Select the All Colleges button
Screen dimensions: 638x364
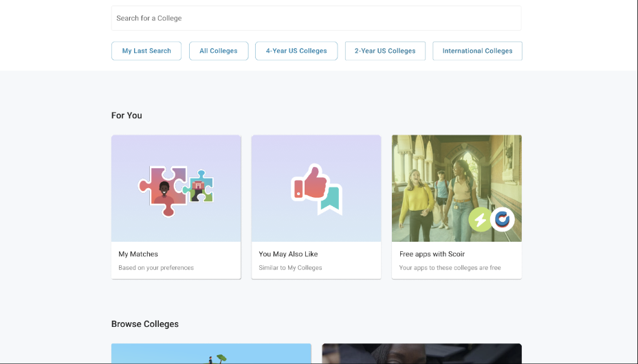(x=219, y=51)
